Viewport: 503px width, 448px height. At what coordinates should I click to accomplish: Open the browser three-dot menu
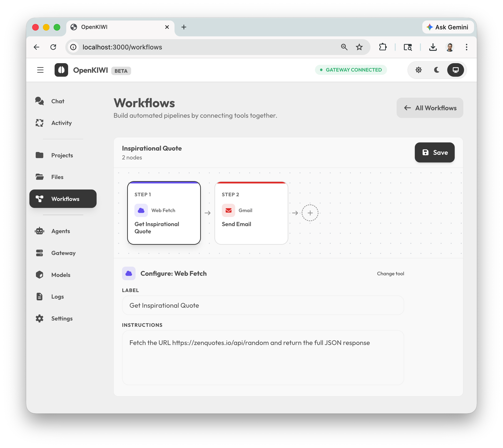tap(466, 47)
